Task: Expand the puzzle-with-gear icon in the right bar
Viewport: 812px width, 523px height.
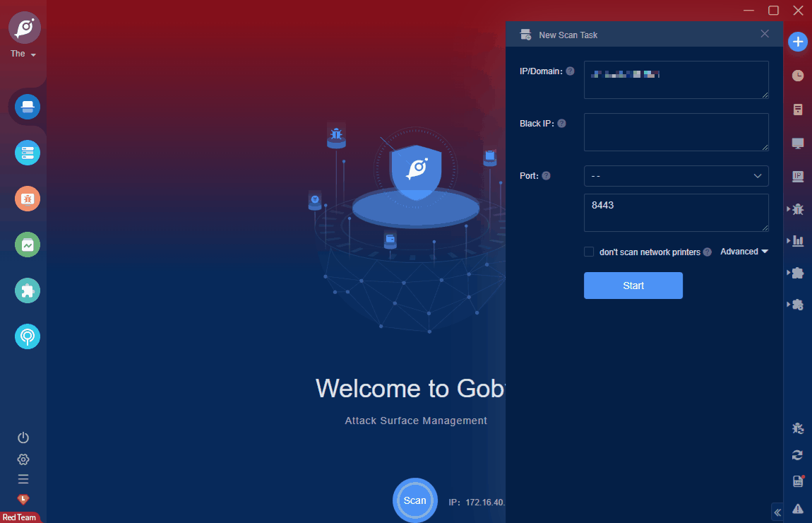Action: click(x=797, y=305)
